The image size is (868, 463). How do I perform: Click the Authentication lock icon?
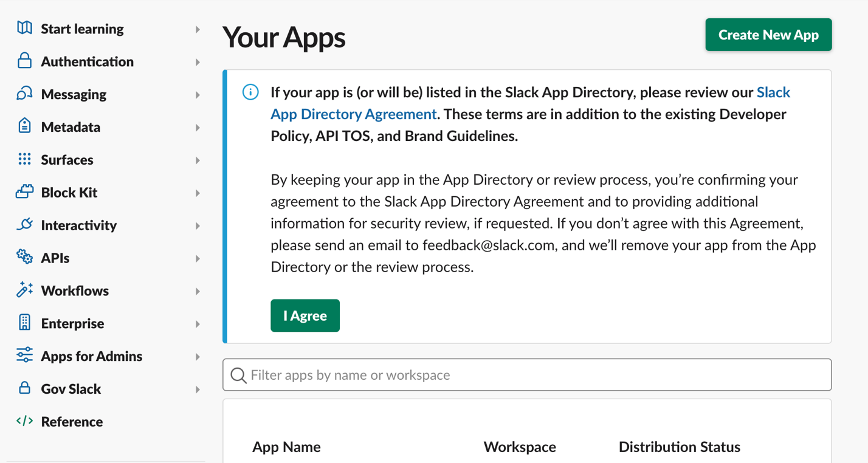point(24,61)
